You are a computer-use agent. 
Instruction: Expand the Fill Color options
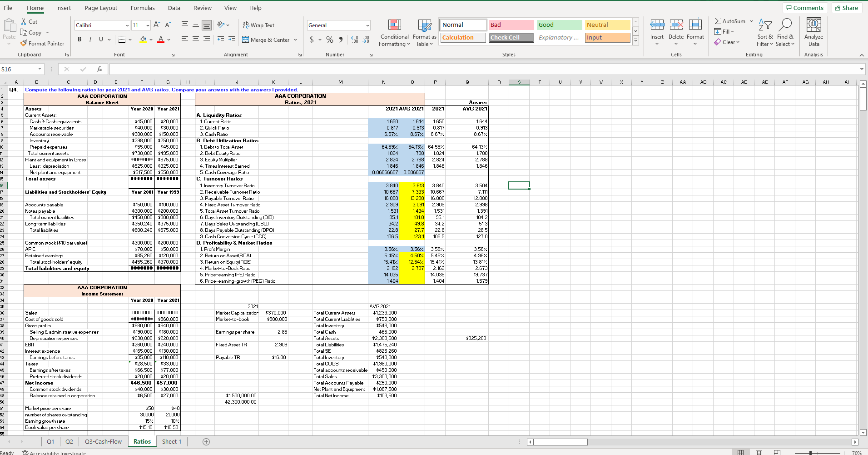pyautogui.click(x=150, y=40)
